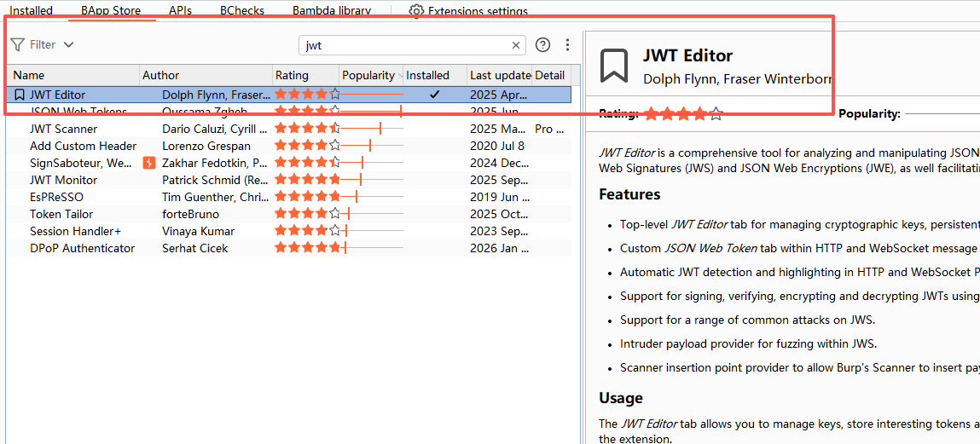This screenshot has width=980, height=444.
Task: Click the installed checkmark for JWT Editor
Action: [x=435, y=95]
